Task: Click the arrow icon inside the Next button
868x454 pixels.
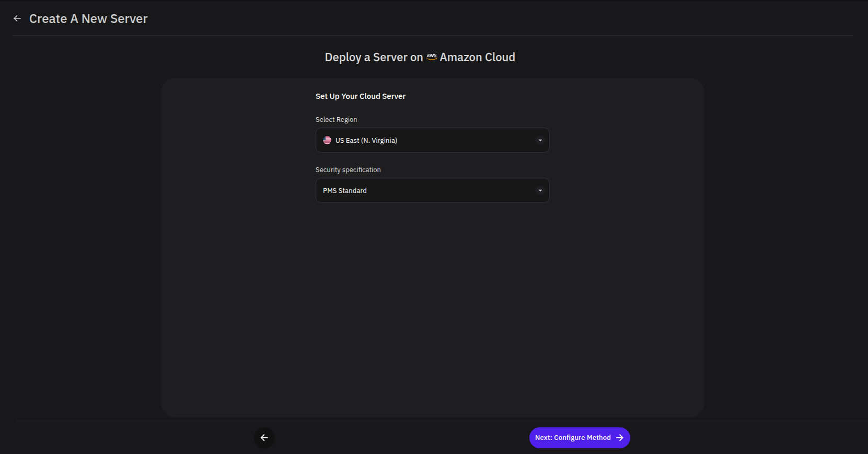Action: tap(620, 438)
